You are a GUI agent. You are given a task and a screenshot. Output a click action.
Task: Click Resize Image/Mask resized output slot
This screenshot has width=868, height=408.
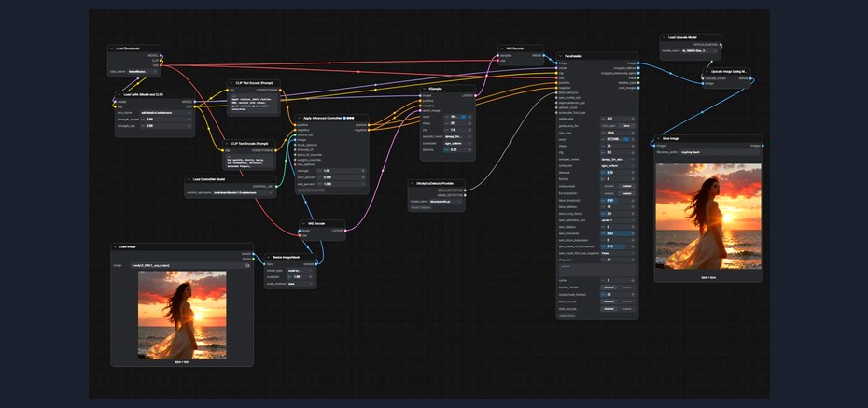317,264
